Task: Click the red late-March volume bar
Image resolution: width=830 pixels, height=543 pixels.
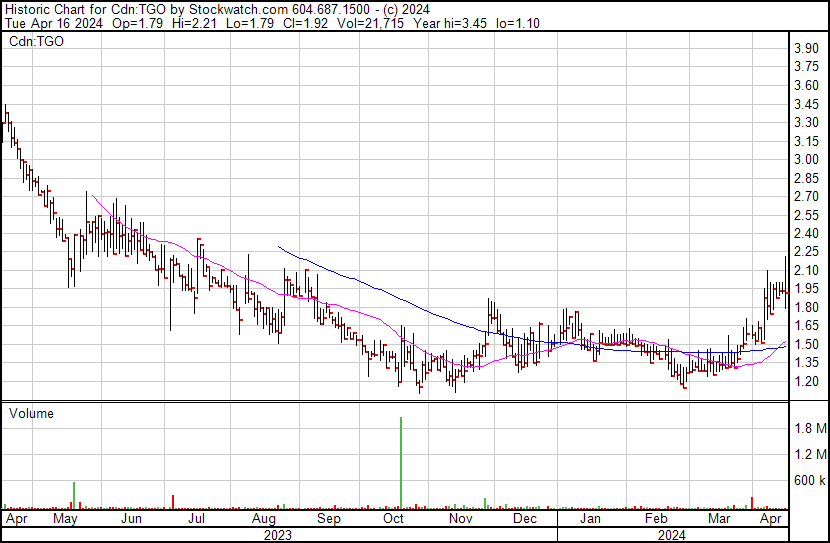Action: (x=752, y=503)
